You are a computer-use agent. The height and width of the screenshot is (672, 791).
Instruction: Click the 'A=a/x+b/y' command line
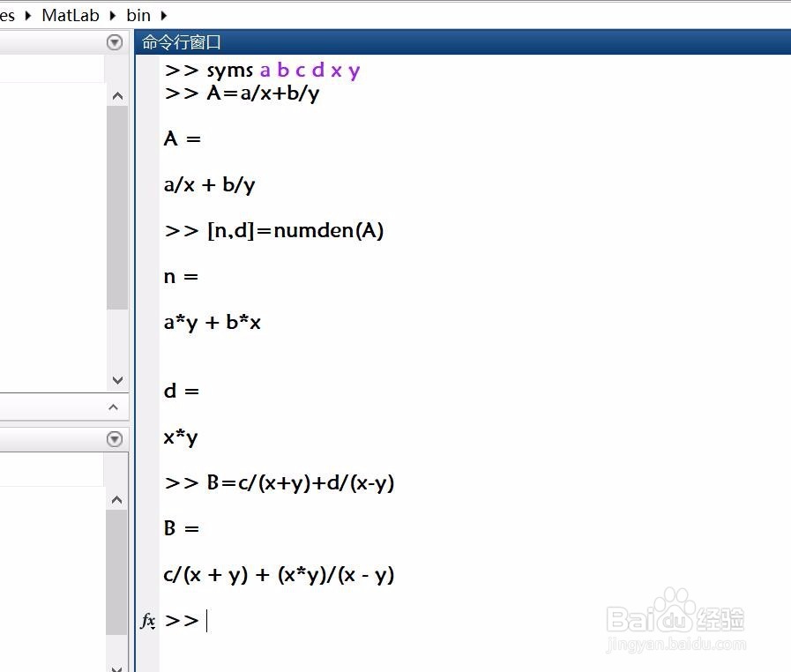(243, 93)
